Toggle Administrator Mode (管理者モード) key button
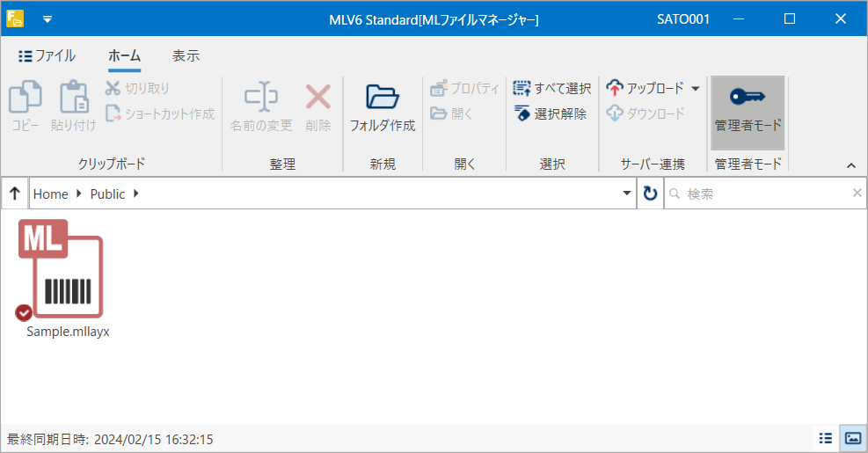This screenshot has height=453, width=868. point(748,113)
